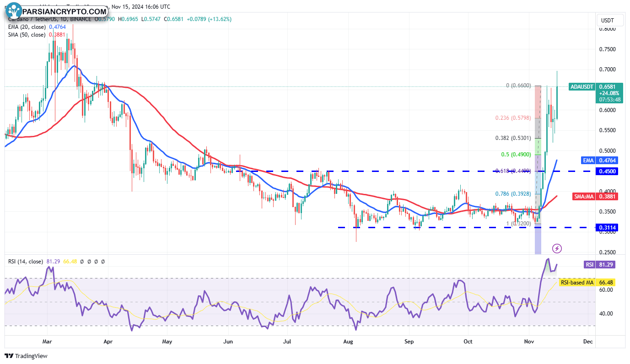630x364 pixels.
Task: Click the 0.5500 price scale value
Action: pyautogui.click(x=608, y=130)
